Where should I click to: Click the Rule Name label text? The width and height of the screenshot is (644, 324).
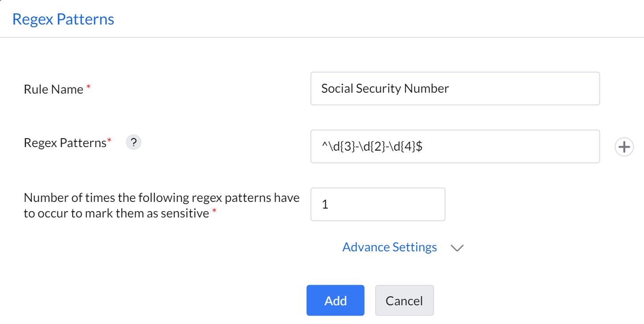point(54,90)
